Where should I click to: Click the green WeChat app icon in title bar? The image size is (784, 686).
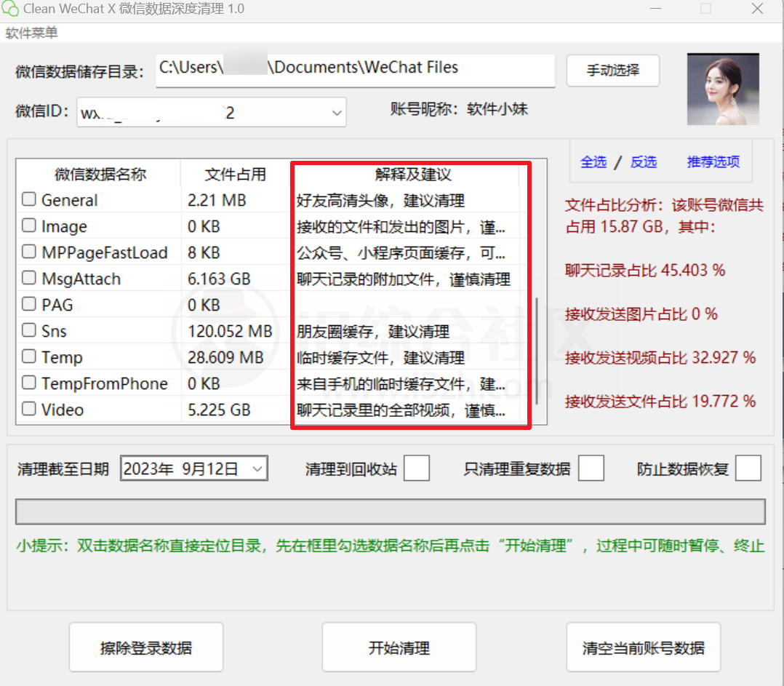click(10, 9)
